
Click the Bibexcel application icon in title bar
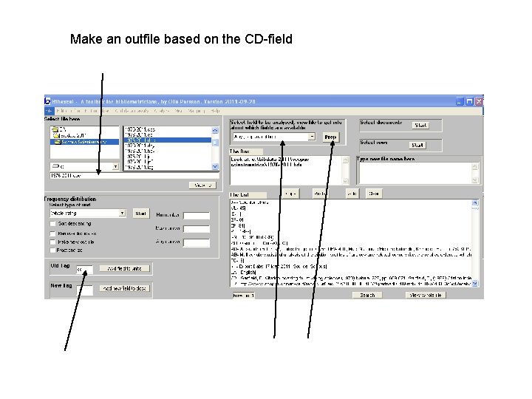point(47,101)
